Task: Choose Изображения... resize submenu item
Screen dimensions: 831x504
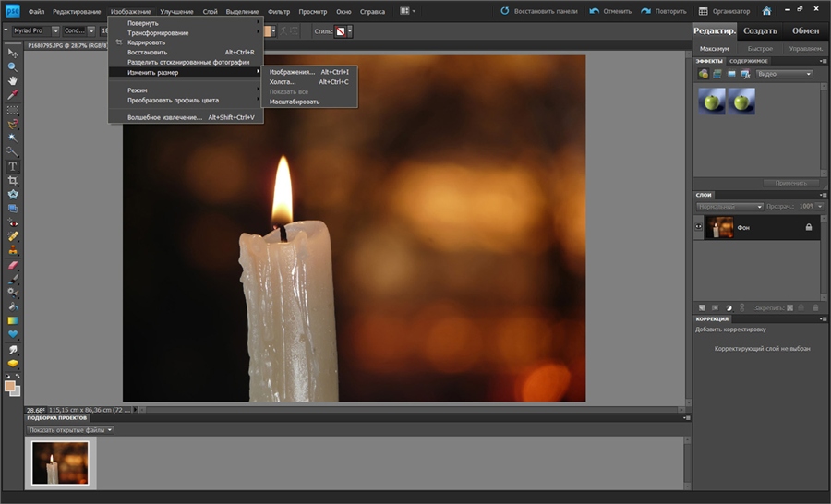Action: [309, 72]
